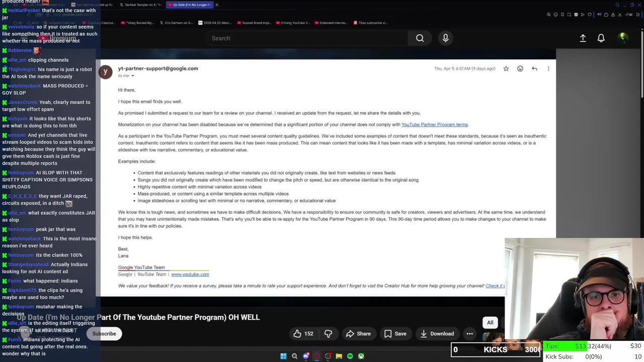Focus the YouTube Search input field
Screen dimensions: 644x362
point(307,38)
